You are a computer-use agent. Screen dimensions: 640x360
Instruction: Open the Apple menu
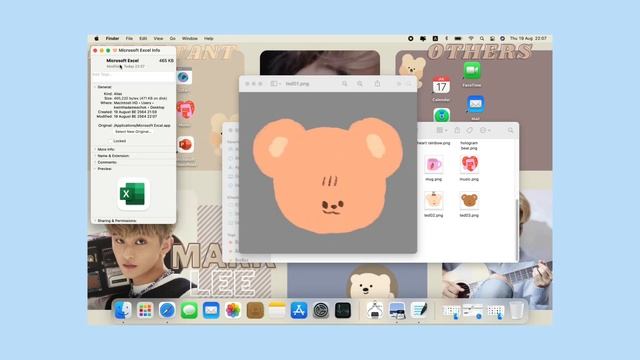96,38
